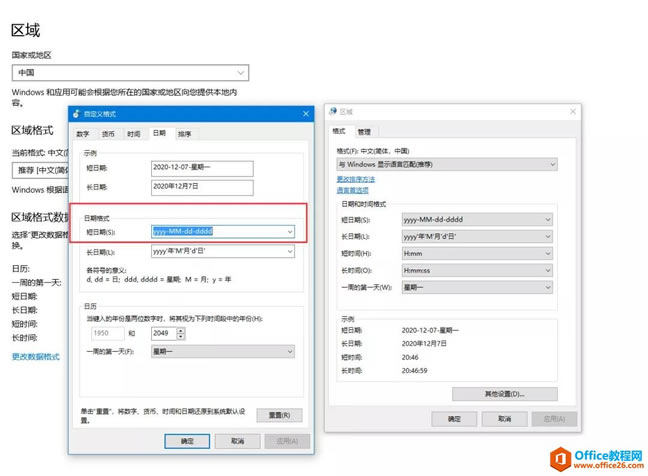The image size is (648, 476).
Task: Click 取消 in 自定义格式 dialog
Action: [237, 441]
